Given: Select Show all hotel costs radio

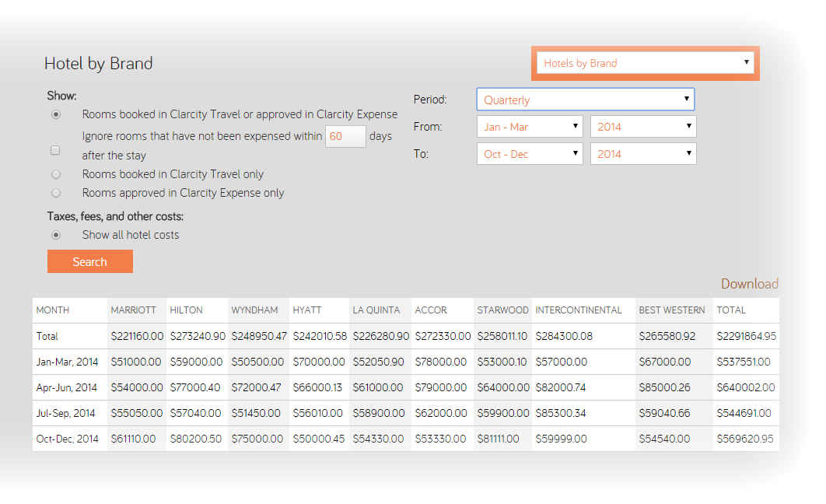Looking at the screenshot, I should (56, 235).
